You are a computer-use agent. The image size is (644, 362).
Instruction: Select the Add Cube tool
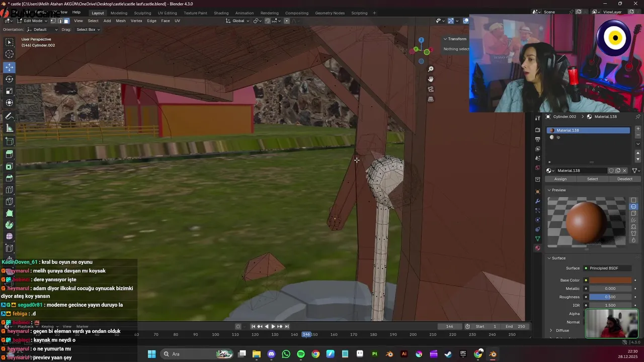tap(10, 141)
